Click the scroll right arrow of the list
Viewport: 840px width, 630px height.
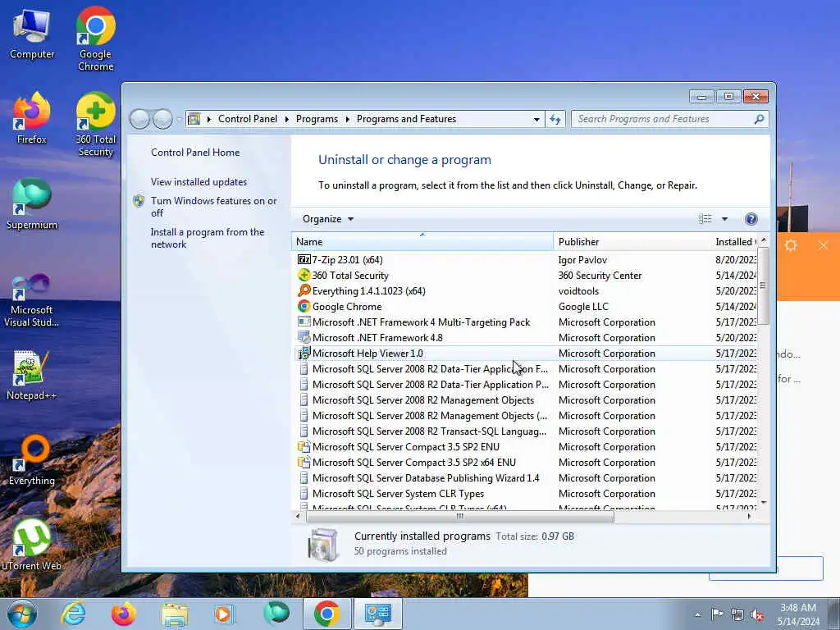tap(749, 517)
